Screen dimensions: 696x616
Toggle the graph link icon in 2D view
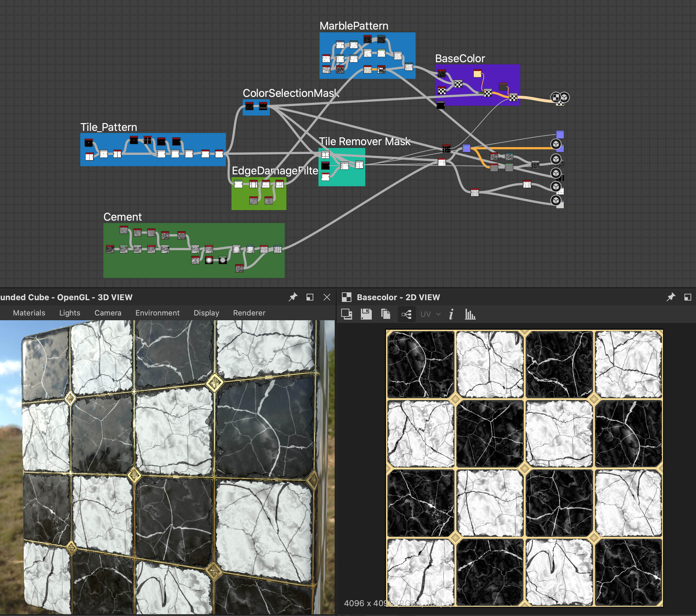coord(406,314)
